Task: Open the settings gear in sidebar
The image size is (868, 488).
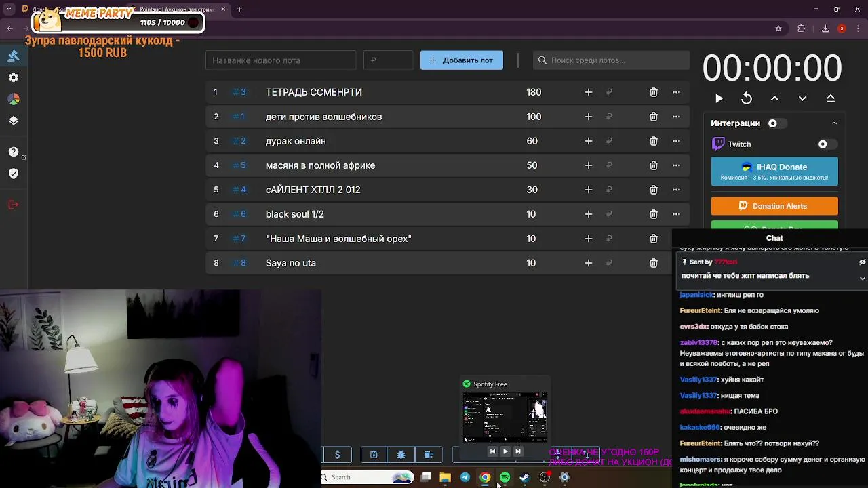Action: [x=14, y=77]
